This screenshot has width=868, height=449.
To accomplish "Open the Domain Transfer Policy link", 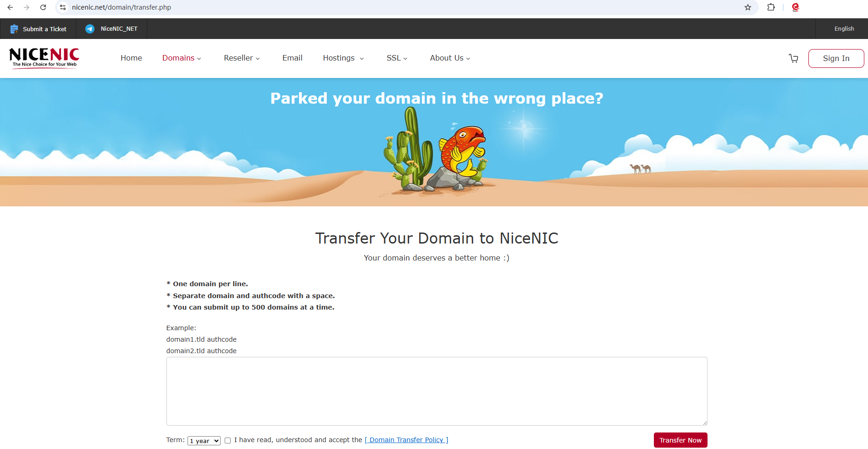I will [406, 440].
